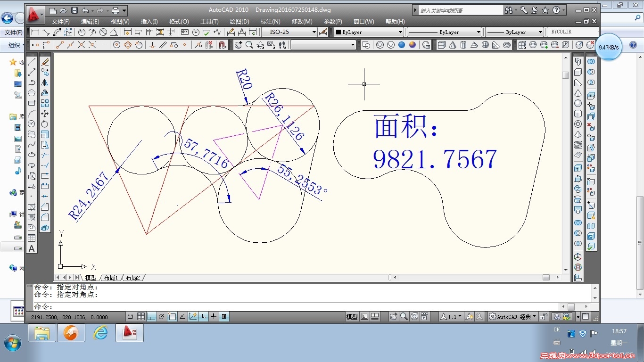Open the AutoCAD application menu button
The width and height of the screenshot is (644, 362).
click(35, 15)
